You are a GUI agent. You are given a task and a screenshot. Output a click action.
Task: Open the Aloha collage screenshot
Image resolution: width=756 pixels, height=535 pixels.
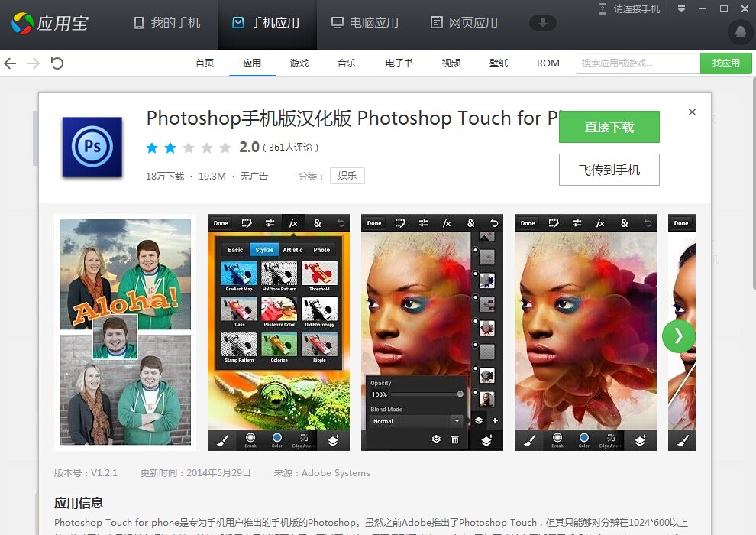pyautogui.click(x=125, y=332)
